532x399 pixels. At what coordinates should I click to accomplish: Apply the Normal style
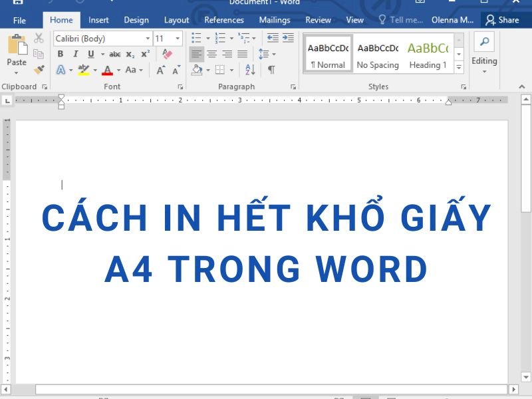(x=328, y=54)
